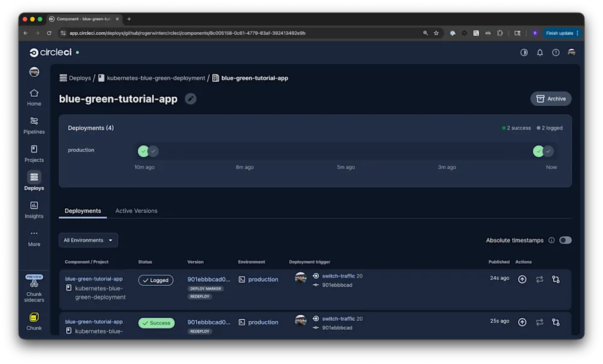Click the CircleCI logo
This screenshot has width=603, height=364.
tap(51, 52)
